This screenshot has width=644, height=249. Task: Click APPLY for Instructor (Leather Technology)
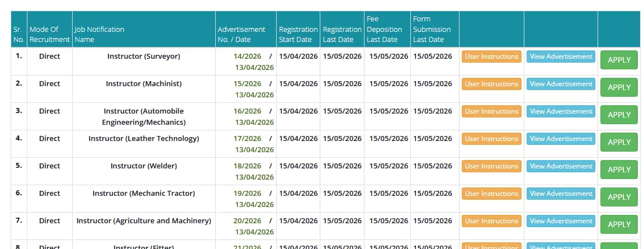619,142
